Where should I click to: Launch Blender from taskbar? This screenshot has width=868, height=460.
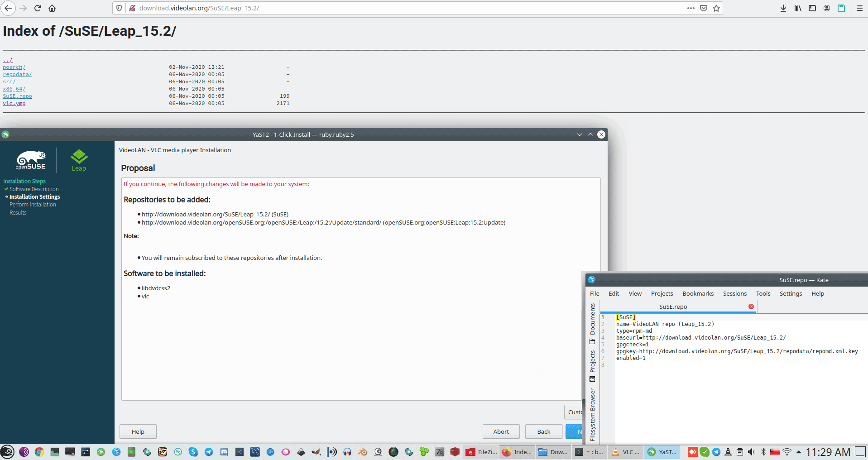[363, 452]
